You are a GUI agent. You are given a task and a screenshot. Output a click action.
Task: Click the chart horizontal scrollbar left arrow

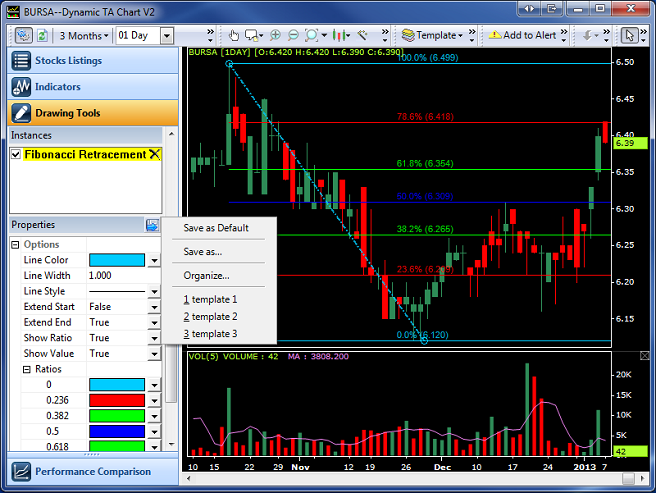click(x=189, y=478)
